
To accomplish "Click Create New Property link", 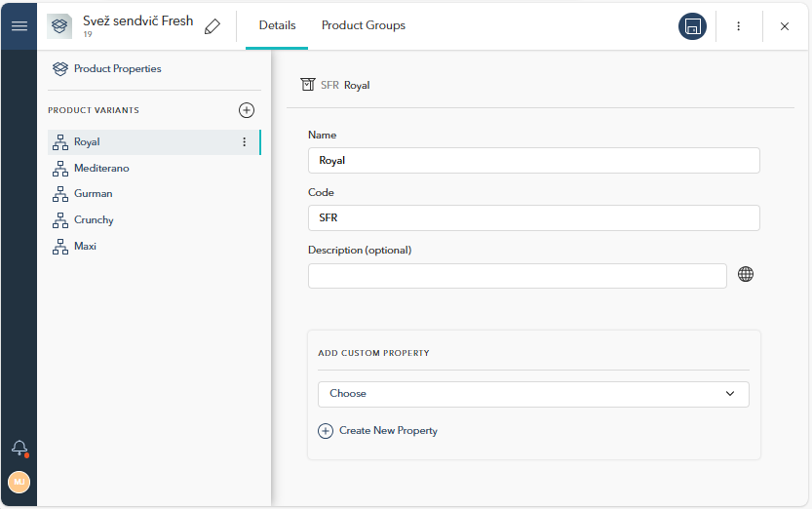I will [x=388, y=430].
